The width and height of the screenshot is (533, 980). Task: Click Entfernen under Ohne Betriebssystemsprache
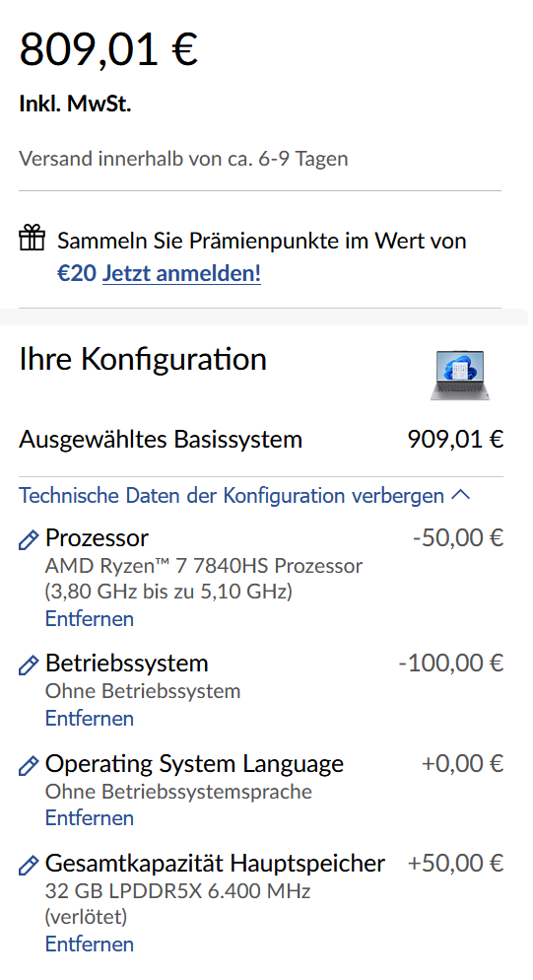click(x=90, y=817)
